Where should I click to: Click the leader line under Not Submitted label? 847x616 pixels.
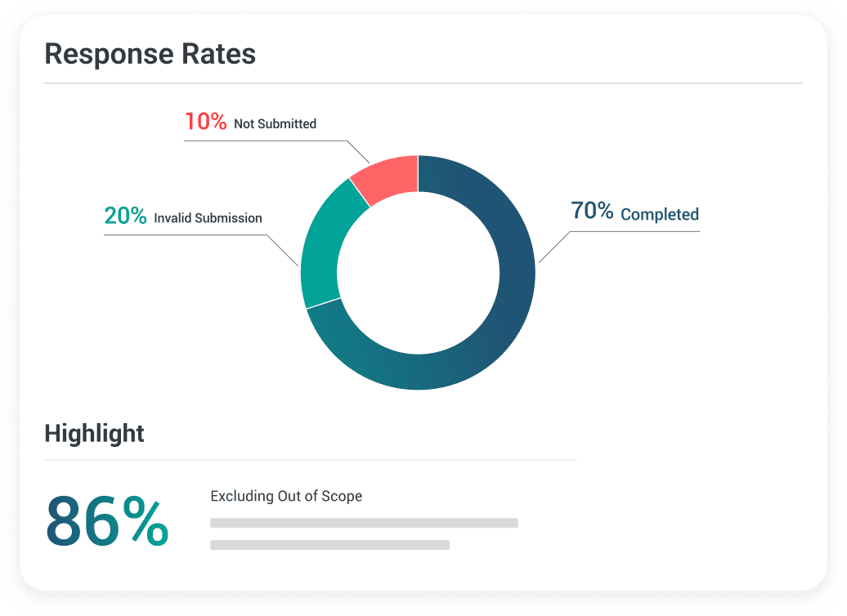click(x=262, y=141)
